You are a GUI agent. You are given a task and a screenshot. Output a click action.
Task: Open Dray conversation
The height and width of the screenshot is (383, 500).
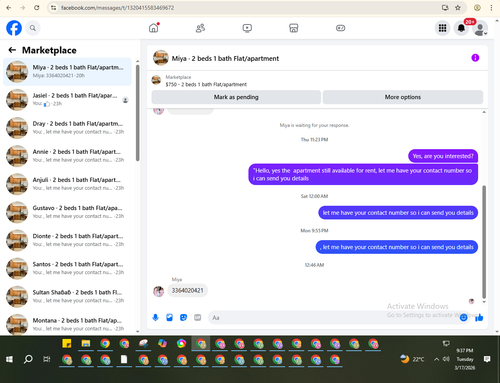(x=68, y=128)
